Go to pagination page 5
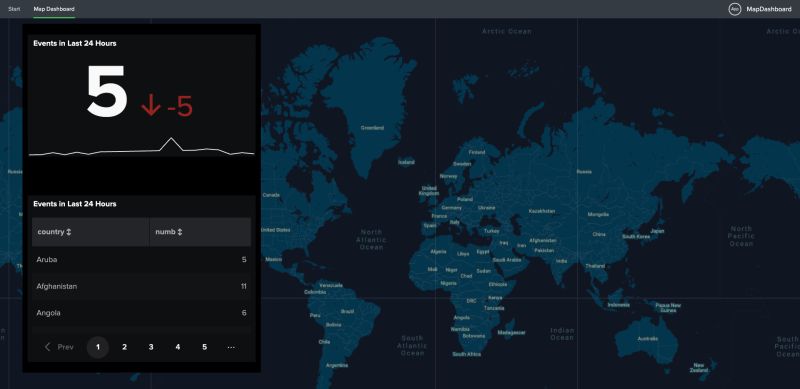The height and width of the screenshot is (389, 800). 205,347
